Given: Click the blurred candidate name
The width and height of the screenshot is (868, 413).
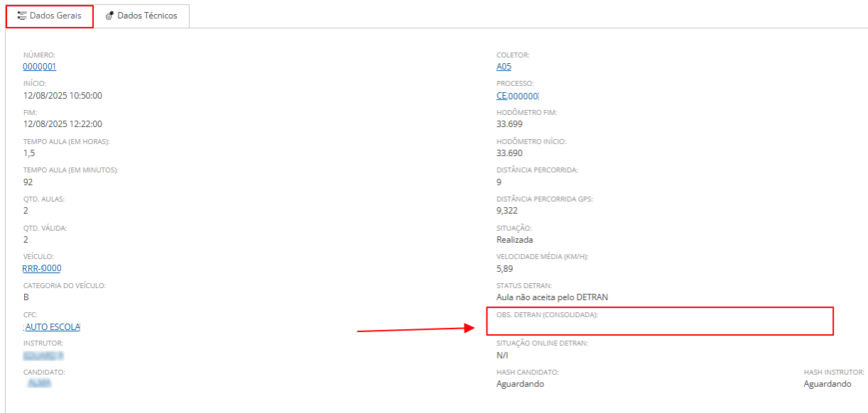Looking at the screenshot, I should coord(41,383).
